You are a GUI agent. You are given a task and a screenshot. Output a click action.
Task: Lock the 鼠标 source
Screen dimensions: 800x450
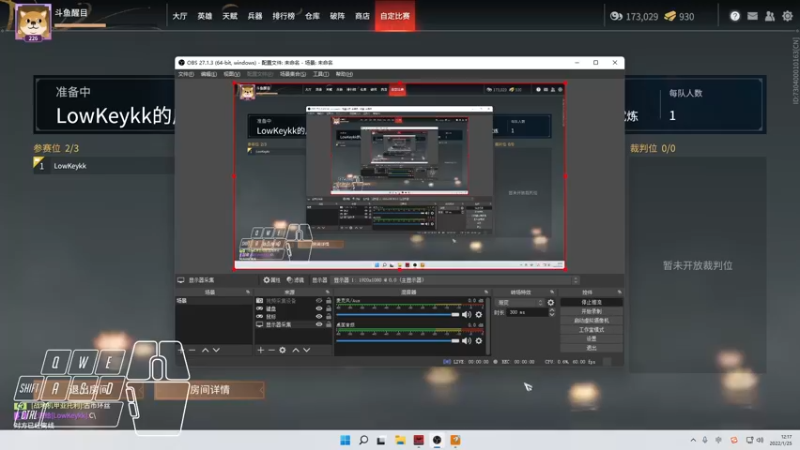(329, 316)
